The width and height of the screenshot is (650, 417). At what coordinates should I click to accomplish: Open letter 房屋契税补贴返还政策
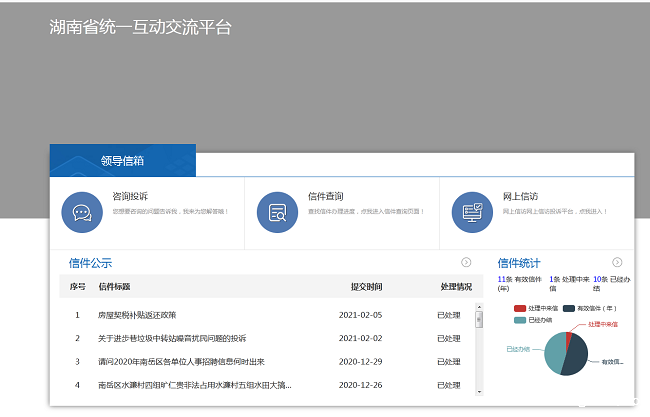point(137,315)
